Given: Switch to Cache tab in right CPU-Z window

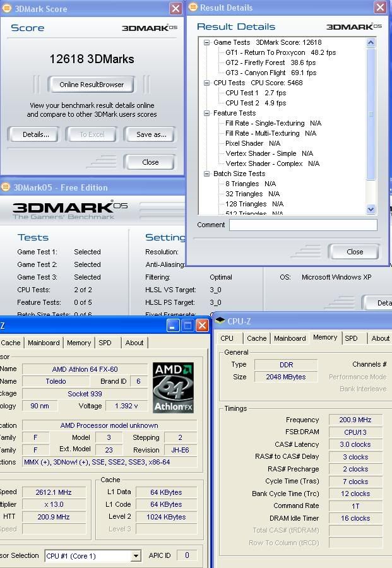Looking at the screenshot, I should (256, 338).
